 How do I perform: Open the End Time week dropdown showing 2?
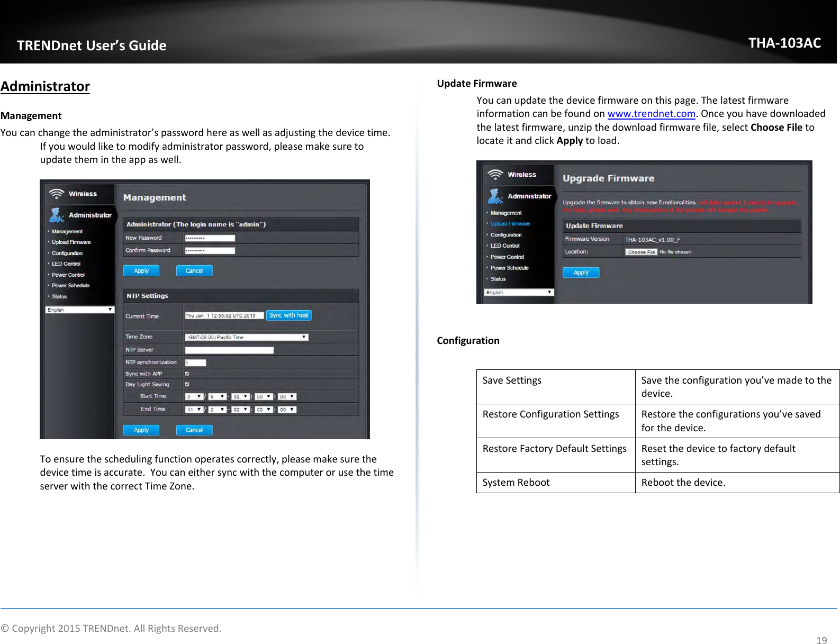coord(217,410)
